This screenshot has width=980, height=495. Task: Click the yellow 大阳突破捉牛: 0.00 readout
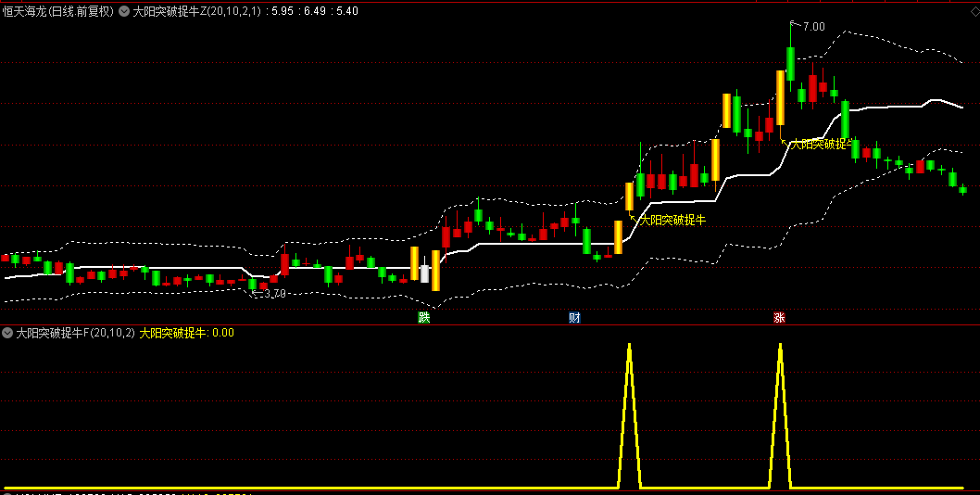[186, 333]
